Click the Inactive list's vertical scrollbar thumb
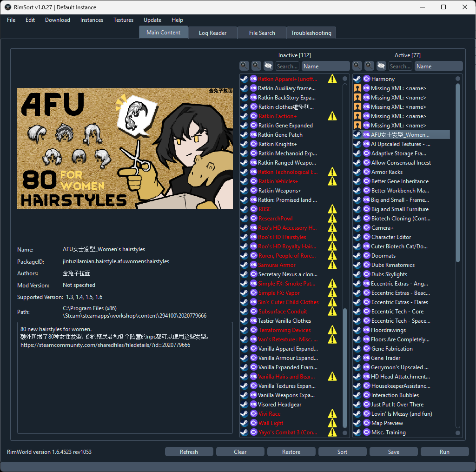The width and height of the screenshot is (476, 472). (x=344, y=367)
